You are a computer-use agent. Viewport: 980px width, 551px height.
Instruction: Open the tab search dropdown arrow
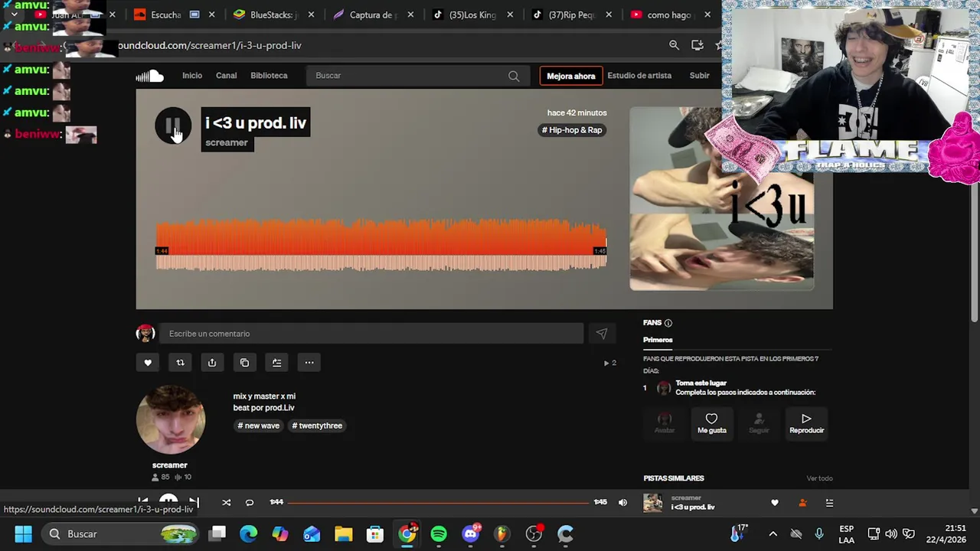point(14,15)
